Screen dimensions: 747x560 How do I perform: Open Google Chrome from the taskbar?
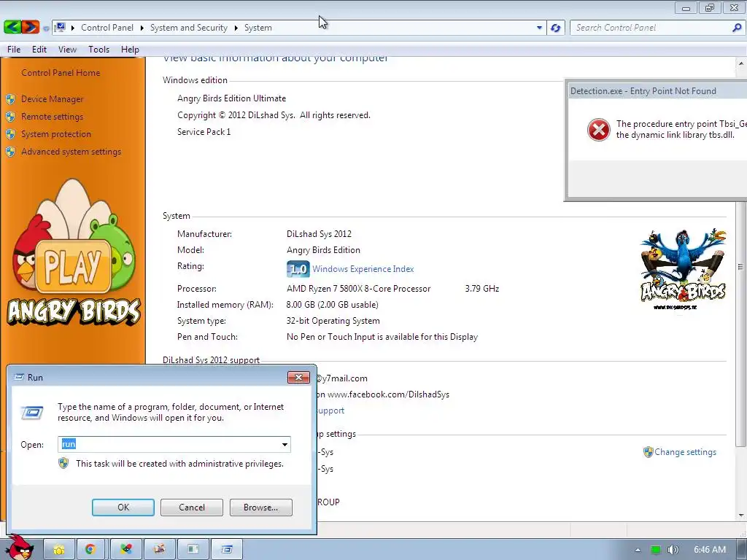[90, 550]
